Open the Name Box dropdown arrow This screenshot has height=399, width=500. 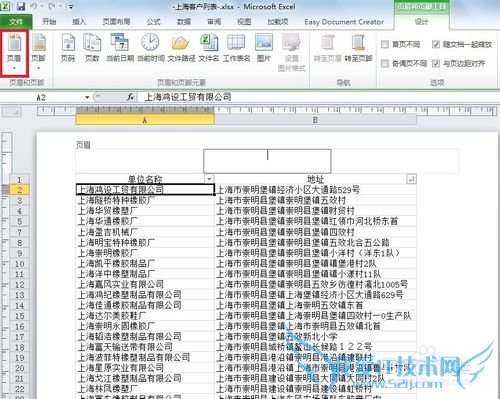pos(87,97)
